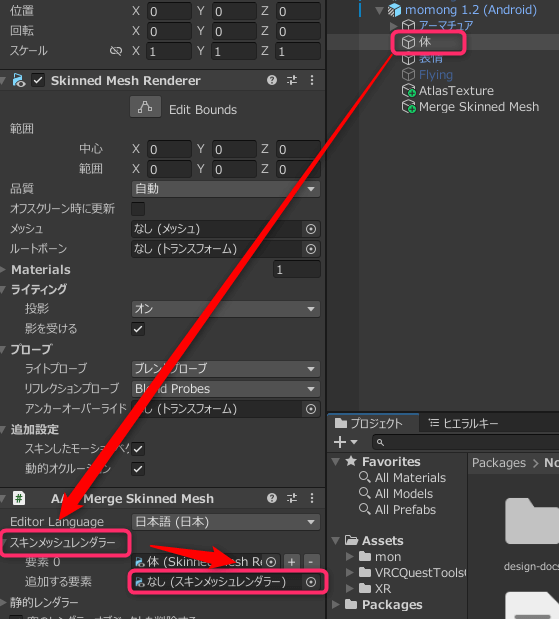Open the リフレクションプローブ Blend Probes dropdown
The image size is (559, 619).
tap(225, 389)
